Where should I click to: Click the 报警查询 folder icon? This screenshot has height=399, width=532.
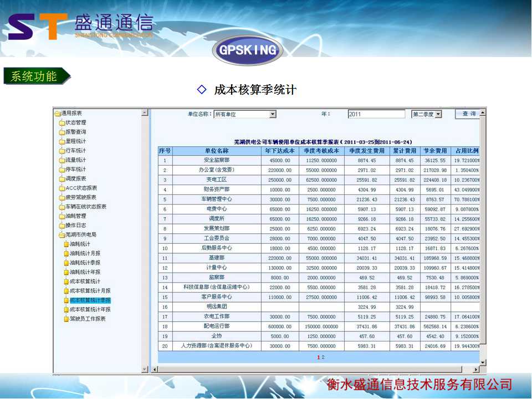tap(62, 132)
